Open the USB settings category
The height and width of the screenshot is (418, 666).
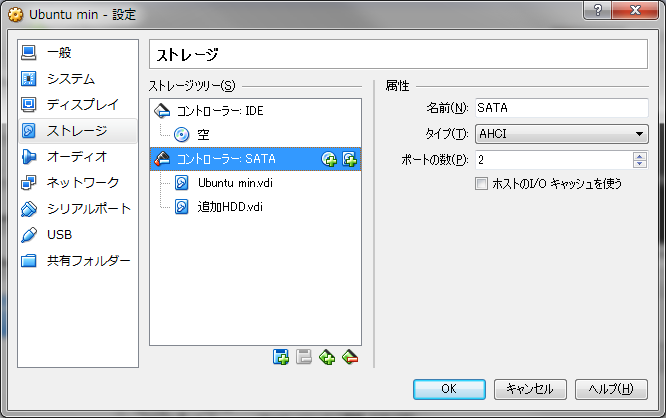pyautogui.click(x=78, y=234)
